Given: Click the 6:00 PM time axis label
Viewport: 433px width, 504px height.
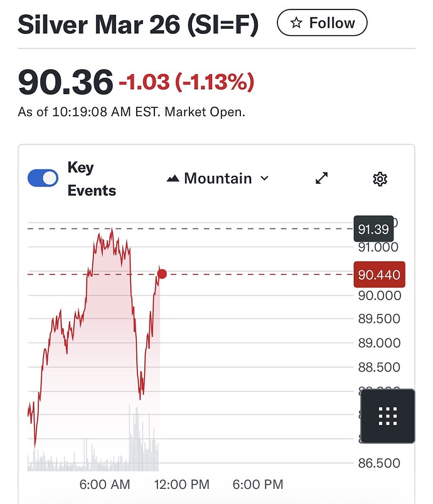Looking at the screenshot, I should click(258, 485).
